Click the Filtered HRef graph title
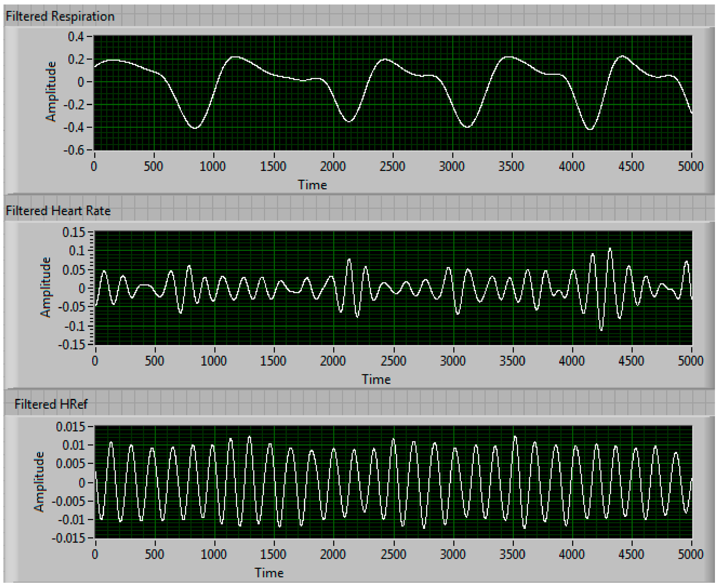 (51, 404)
